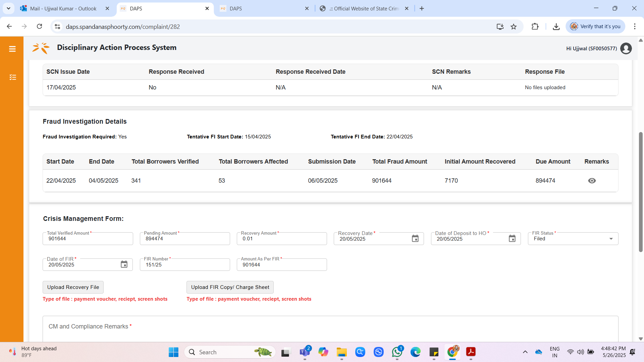Switch to the Mail - Ujjwal Kumar Outlook tab
The height and width of the screenshot is (362, 644).
pos(63,9)
